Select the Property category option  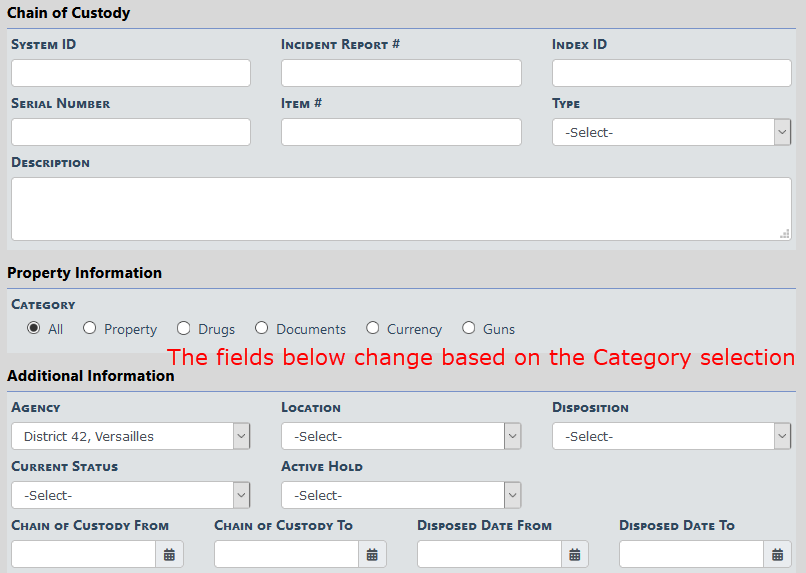click(90, 328)
